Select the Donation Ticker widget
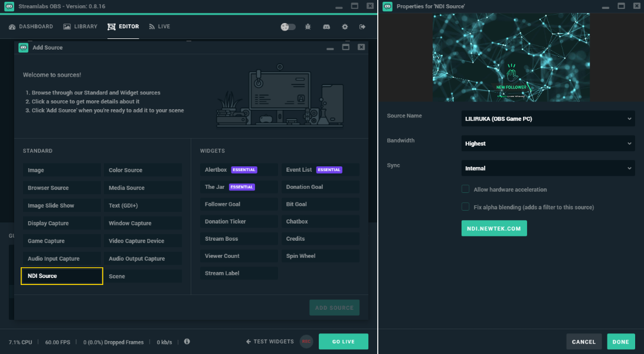 point(238,221)
